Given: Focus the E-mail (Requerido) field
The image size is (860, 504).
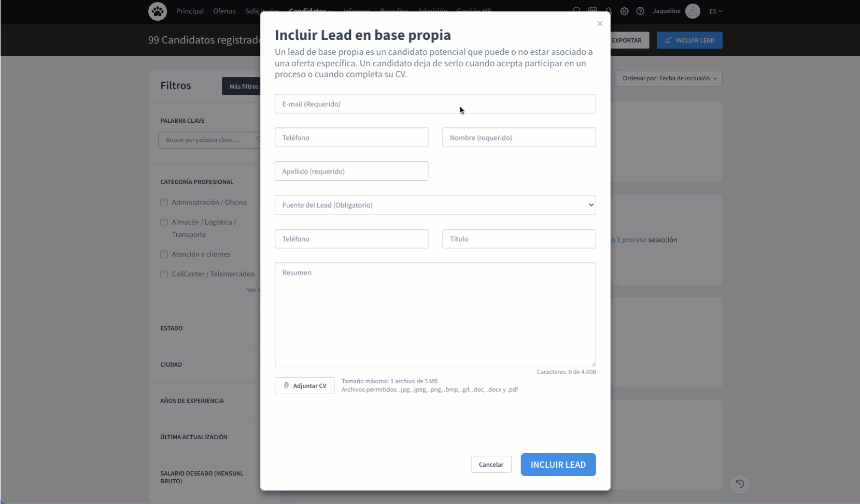Looking at the screenshot, I should tap(435, 104).
